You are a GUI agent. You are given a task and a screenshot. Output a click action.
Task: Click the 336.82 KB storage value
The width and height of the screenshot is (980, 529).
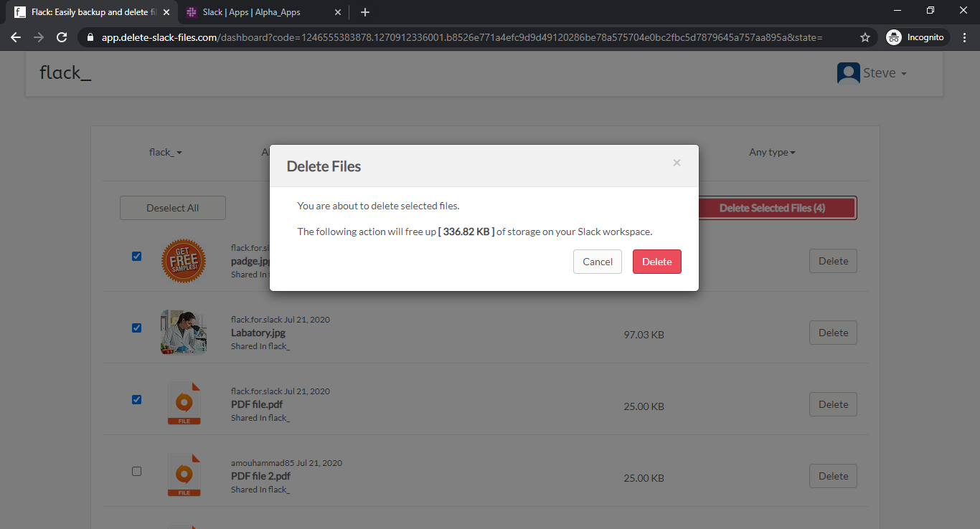click(466, 232)
